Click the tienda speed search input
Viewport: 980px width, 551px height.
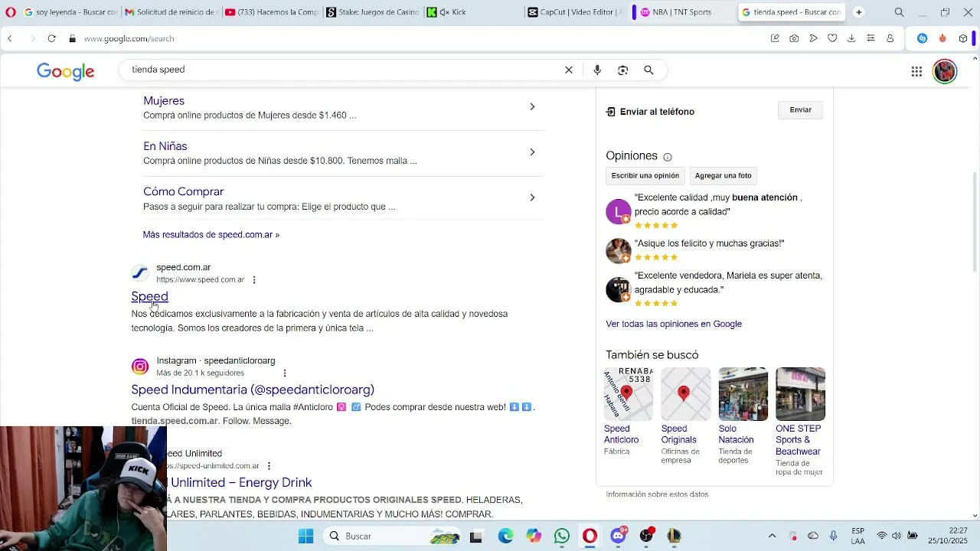click(345, 70)
